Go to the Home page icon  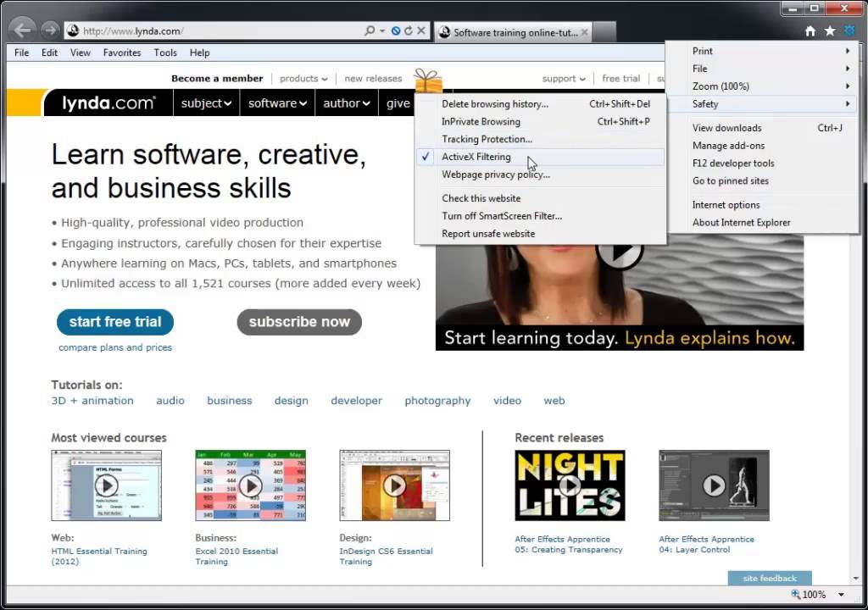pyautogui.click(x=810, y=31)
